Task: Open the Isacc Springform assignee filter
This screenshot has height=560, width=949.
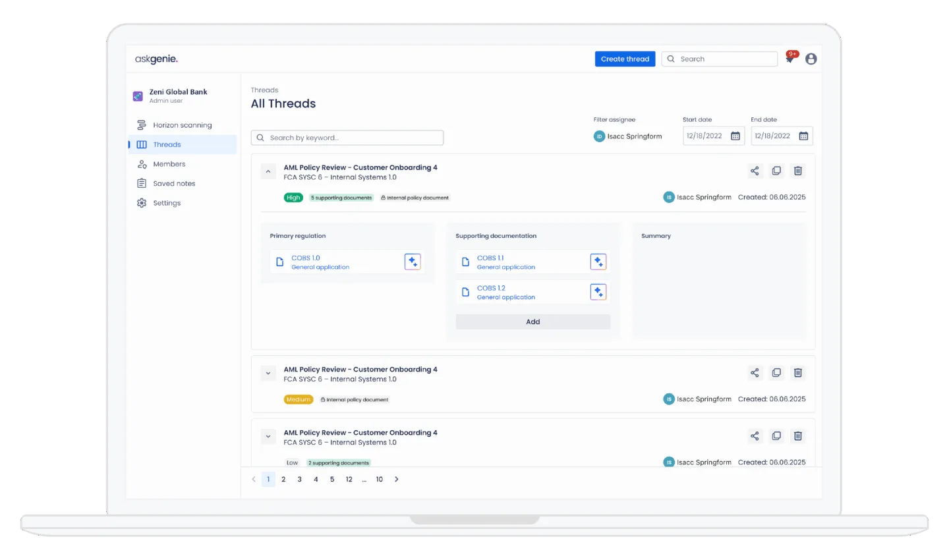Action: 628,136
